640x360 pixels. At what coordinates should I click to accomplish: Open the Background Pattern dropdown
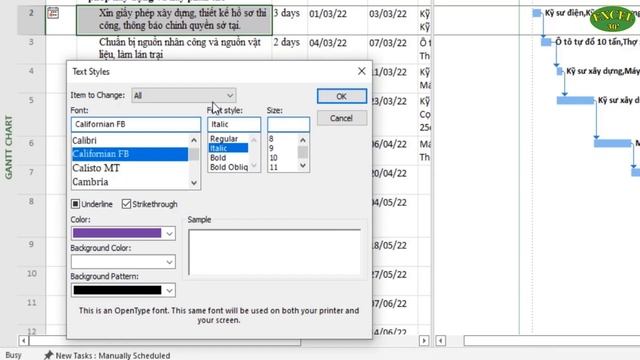[123, 290]
